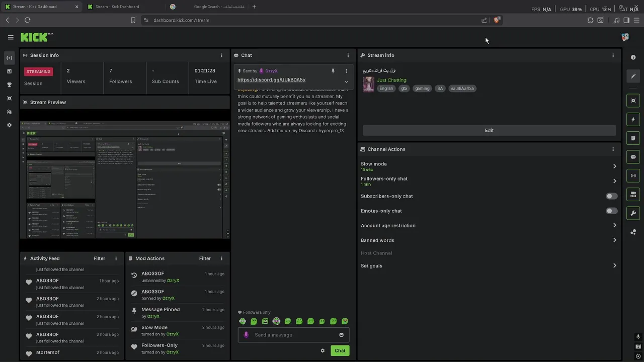
Task: Open the emoji picker in message box
Action: click(x=342, y=335)
